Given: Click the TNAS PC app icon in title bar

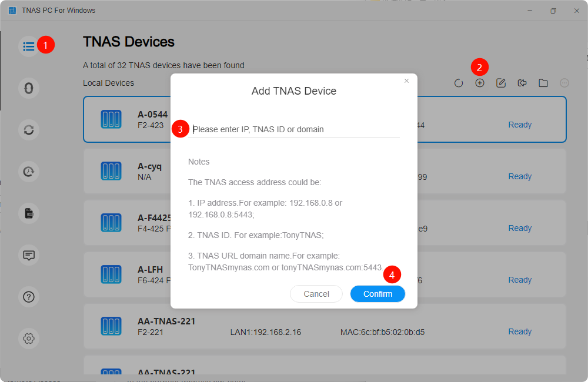Looking at the screenshot, I should (12, 11).
